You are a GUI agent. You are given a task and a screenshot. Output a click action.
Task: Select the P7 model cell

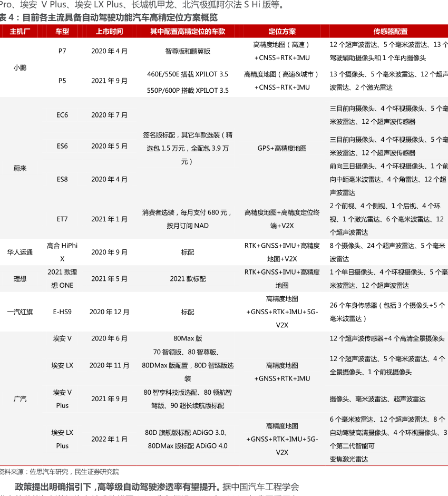62,51
